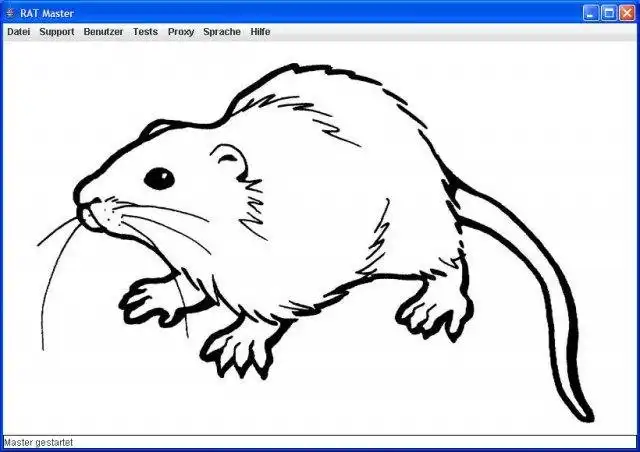Open the Sprache menu
Image resolution: width=640 pixels, height=452 pixels.
(x=222, y=32)
